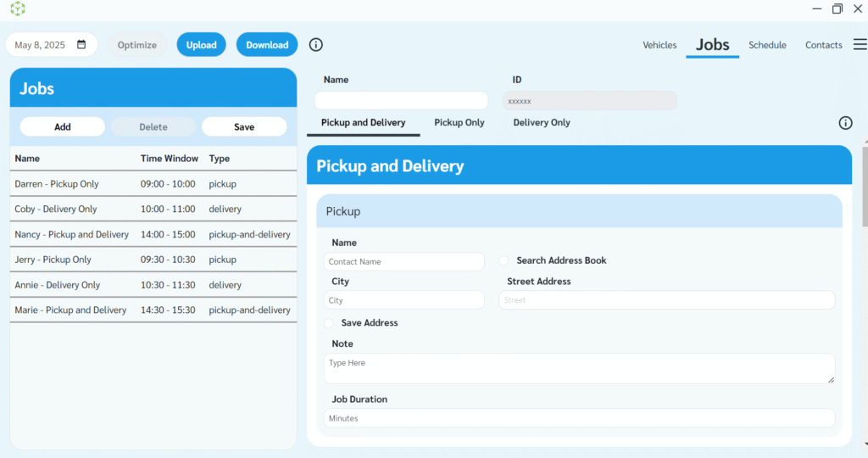Select the Pickup Only tab

tap(459, 123)
